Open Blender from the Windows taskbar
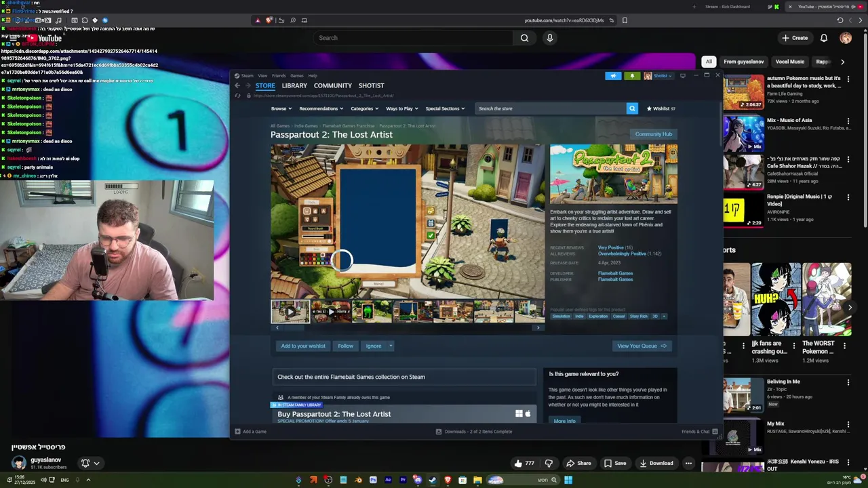Image resolution: width=868 pixels, height=488 pixels. [358, 480]
